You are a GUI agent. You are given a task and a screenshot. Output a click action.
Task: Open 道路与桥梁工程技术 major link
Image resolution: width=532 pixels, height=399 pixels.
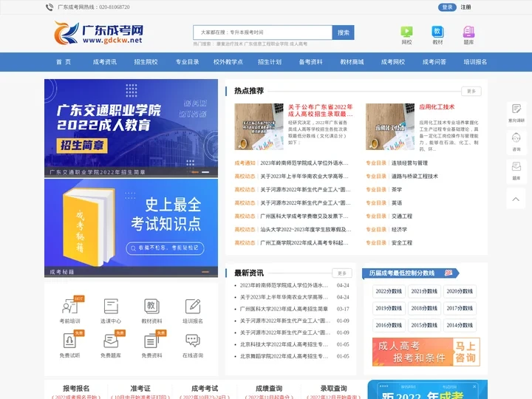415,177
